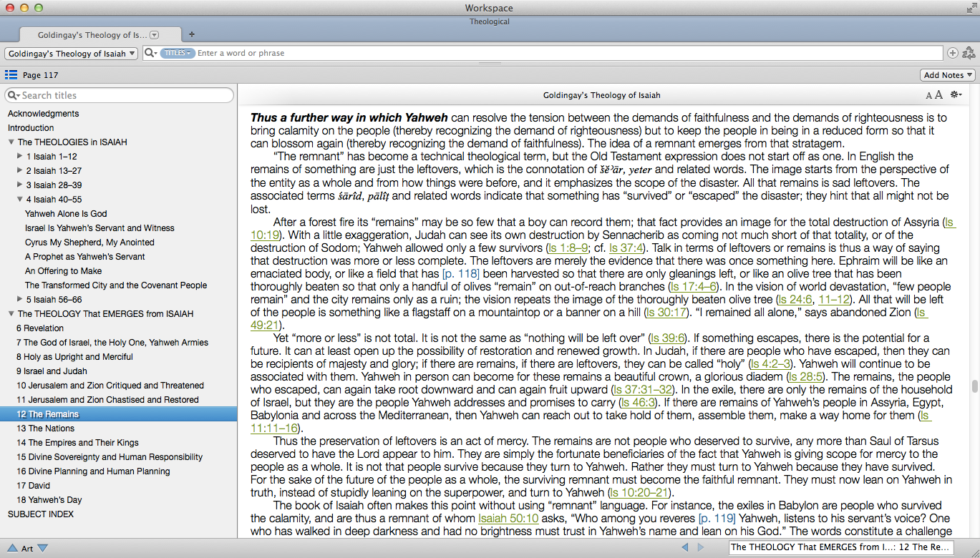Open chapter 16 Divine Planning and Human Planning
980x558 pixels.
coord(93,471)
